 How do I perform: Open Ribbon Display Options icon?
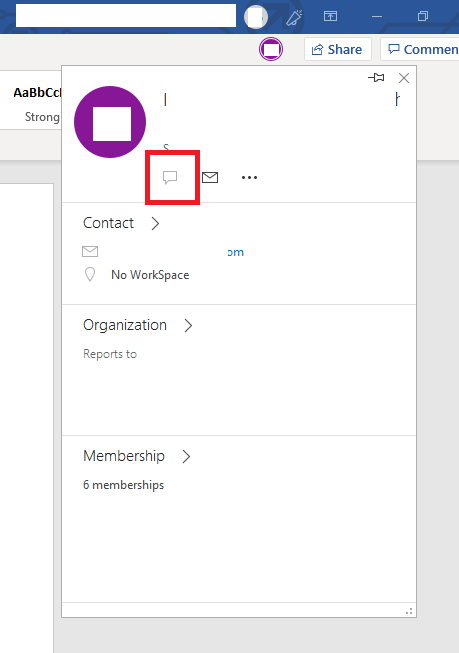pos(330,16)
